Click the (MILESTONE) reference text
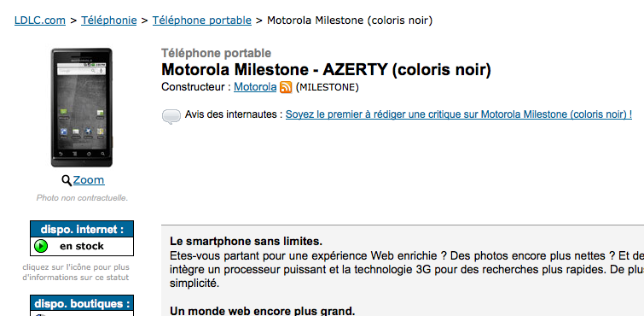The height and width of the screenshot is (316, 644). point(327,88)
